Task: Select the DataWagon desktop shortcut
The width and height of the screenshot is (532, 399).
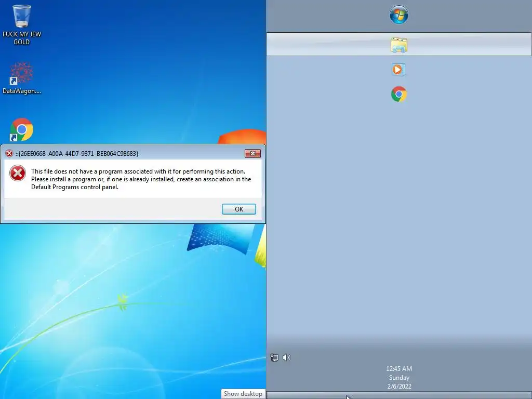Action: point(22,78)
